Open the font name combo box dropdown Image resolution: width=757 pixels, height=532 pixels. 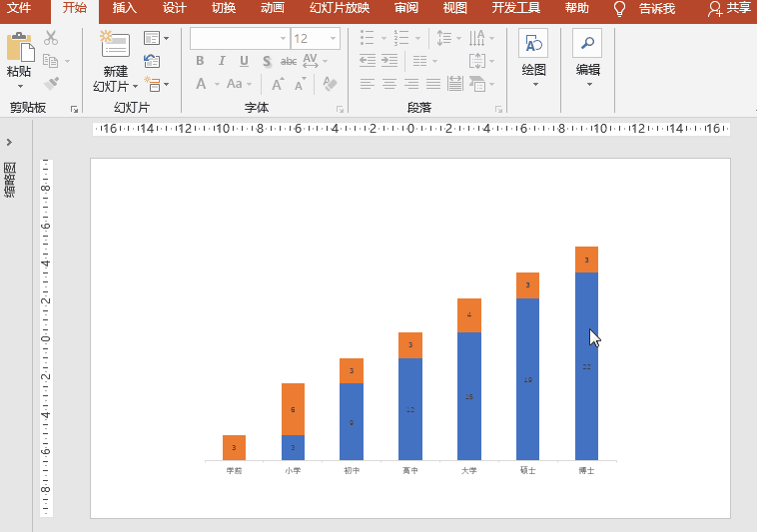284,39
